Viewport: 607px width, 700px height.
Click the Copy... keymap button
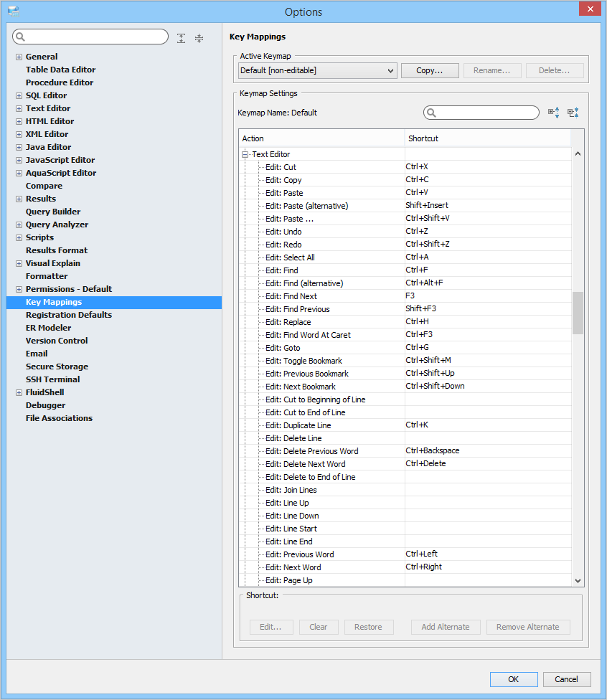[x=430, y=70]
